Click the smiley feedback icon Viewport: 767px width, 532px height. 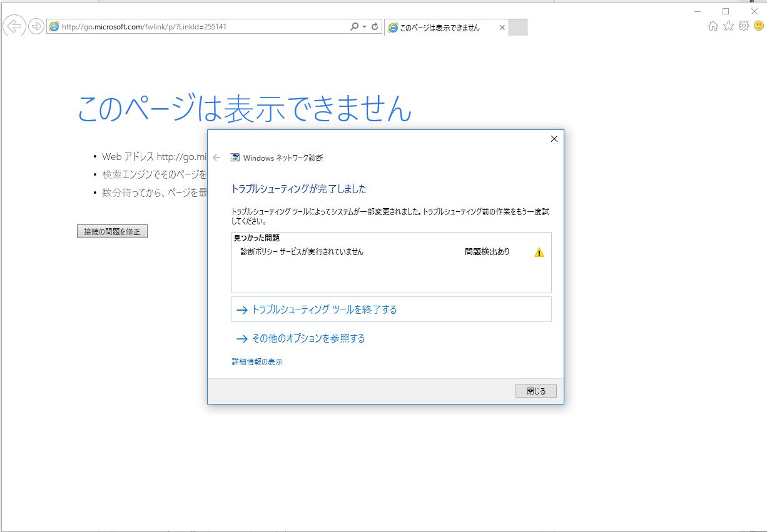(758, 26)
